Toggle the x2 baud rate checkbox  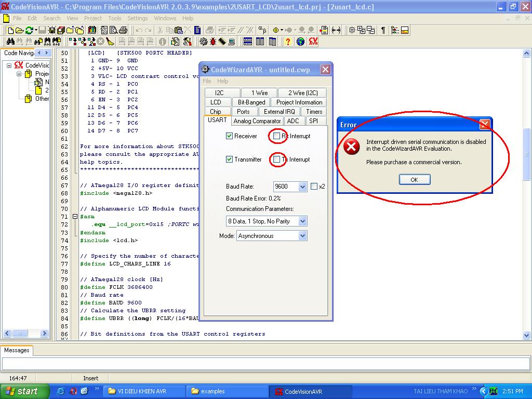pyautogui.click(x=314, y=187)
